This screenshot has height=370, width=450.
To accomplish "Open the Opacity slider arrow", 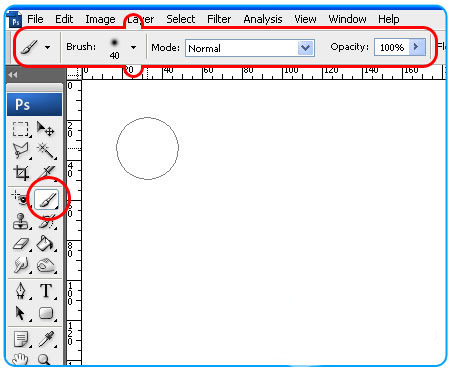I will click(417, 47).
